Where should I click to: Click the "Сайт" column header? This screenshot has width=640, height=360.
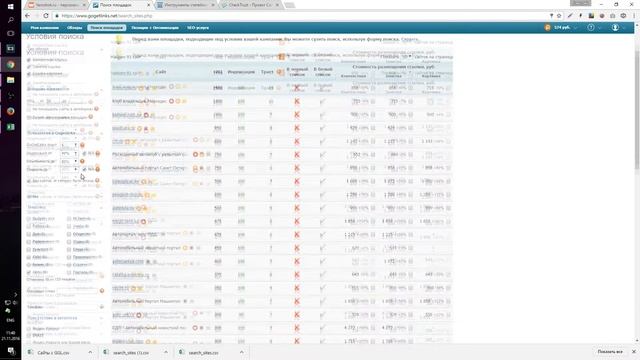[x=161, y=72]
